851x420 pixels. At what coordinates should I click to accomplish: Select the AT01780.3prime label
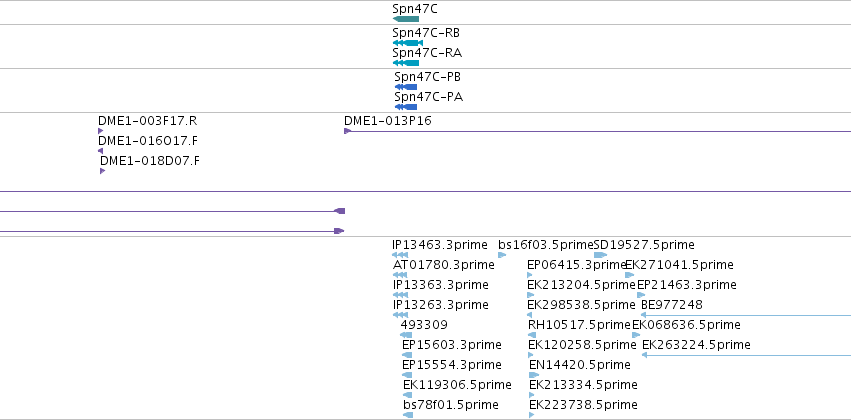coord(443,265)
